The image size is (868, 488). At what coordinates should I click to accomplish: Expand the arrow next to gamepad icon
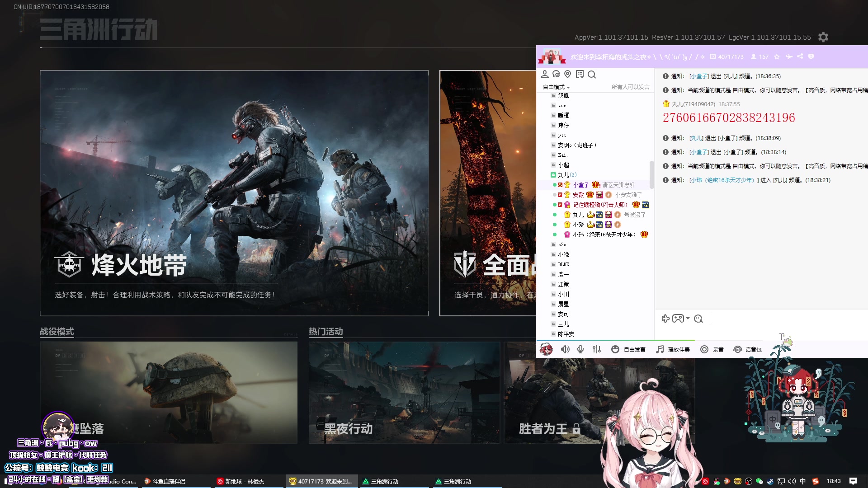coord(688,319)
